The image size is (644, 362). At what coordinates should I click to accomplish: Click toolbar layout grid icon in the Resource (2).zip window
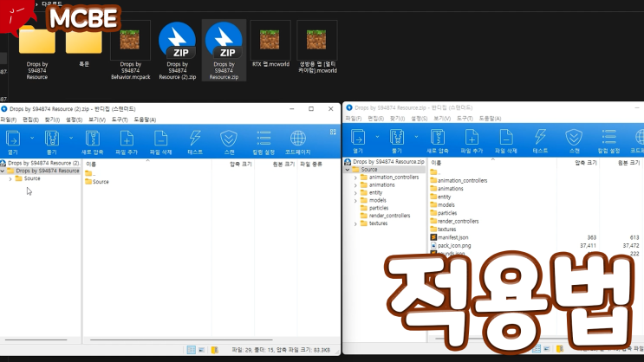(333, 132)
